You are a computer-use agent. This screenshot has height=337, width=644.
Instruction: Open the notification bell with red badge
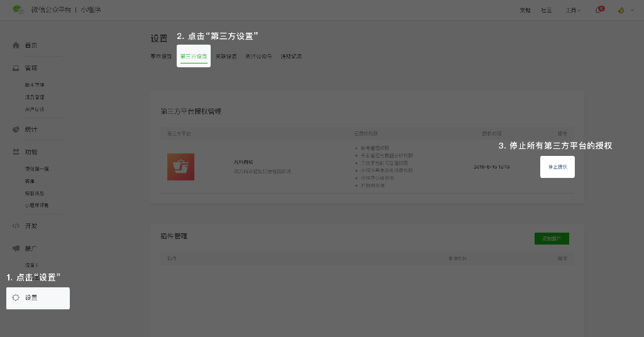[598, 11]
